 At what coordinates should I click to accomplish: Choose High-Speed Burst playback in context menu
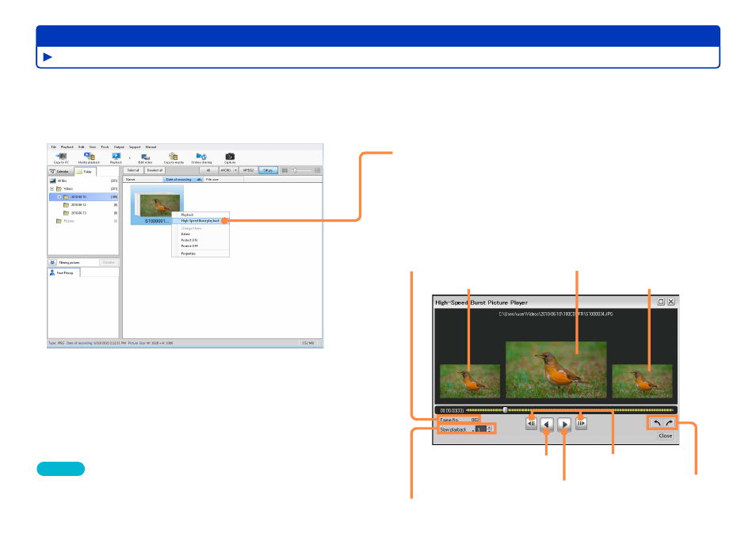pos(200,221)
